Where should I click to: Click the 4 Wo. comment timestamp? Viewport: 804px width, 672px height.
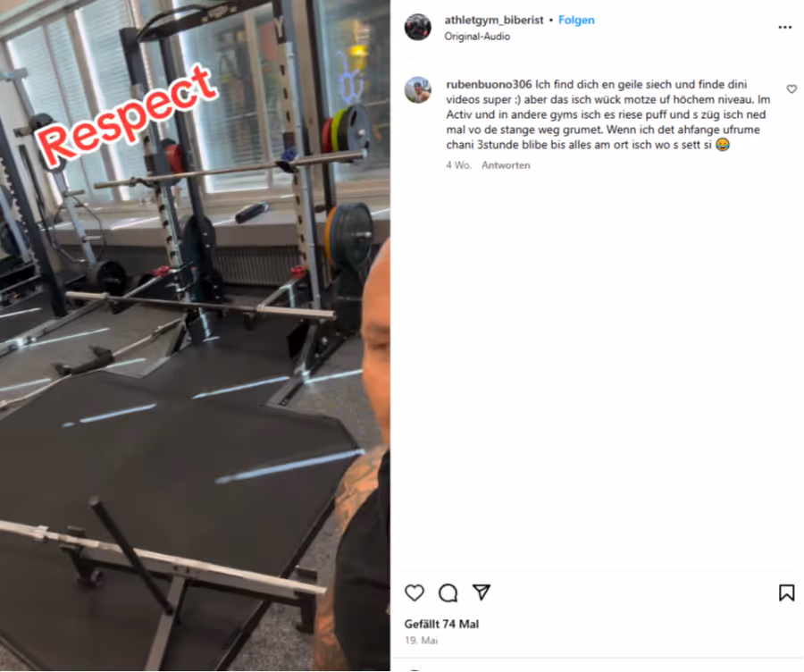pyautogui.click(x=458, y=165)
